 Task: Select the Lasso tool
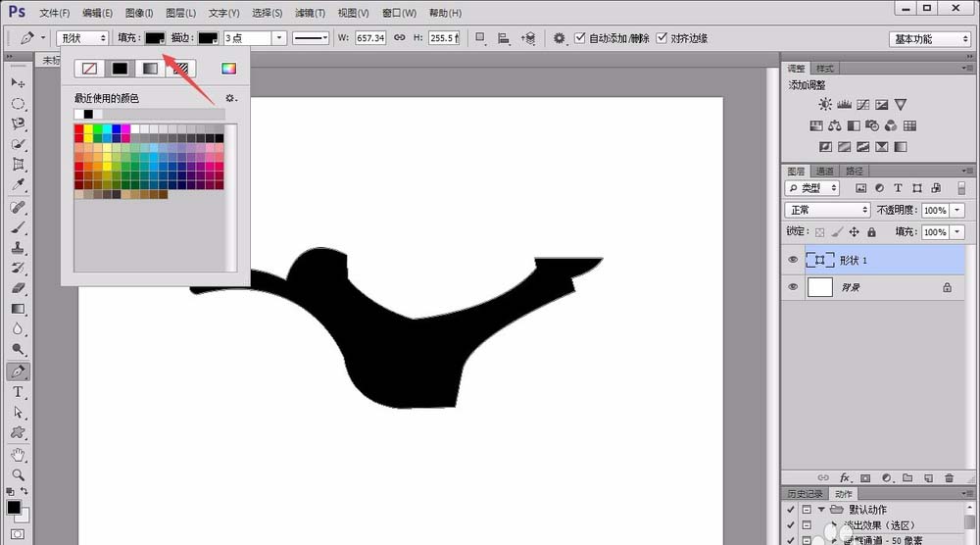pos(18,124)
